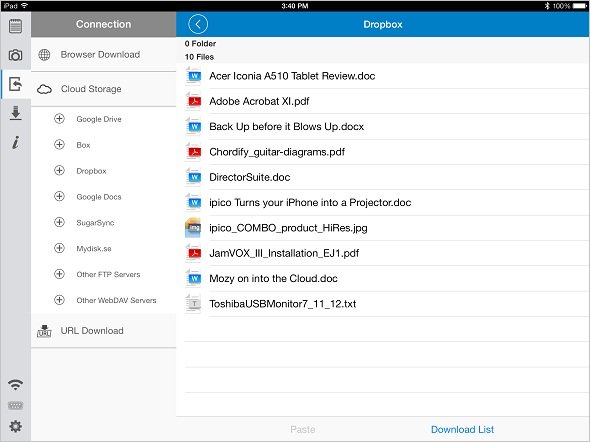Select ipico_COMBO_product_HiRes.jpg thumbnail
This screenshot has height=442, width=590.
(193, 228)
